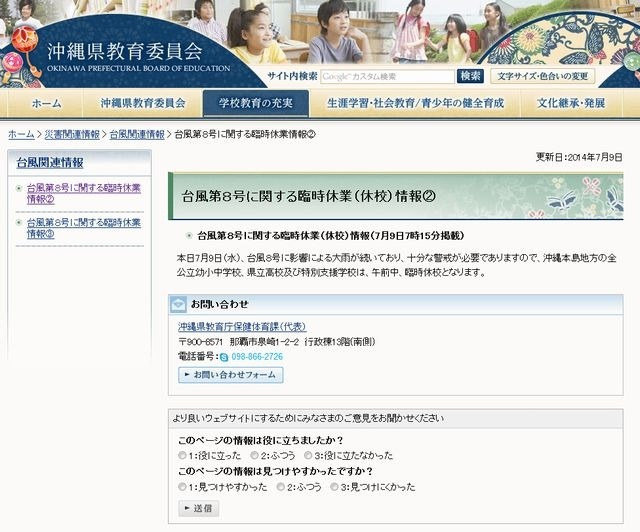
Task: Click subheading with 7月9日7時15分掲載
Action: [x=331, y=236]
